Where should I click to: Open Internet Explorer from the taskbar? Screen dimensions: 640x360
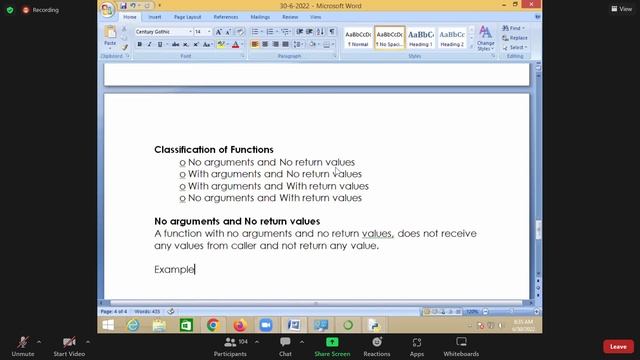click(x=133, y=325)
